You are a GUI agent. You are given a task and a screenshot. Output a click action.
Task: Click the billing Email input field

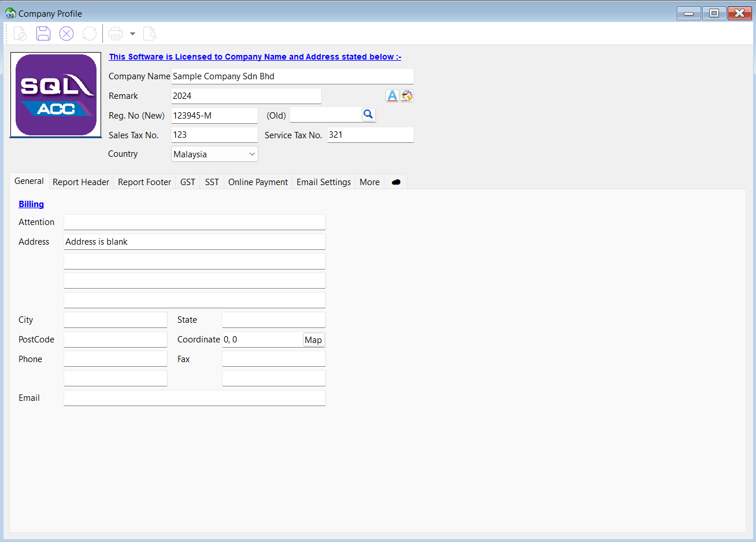194,398
